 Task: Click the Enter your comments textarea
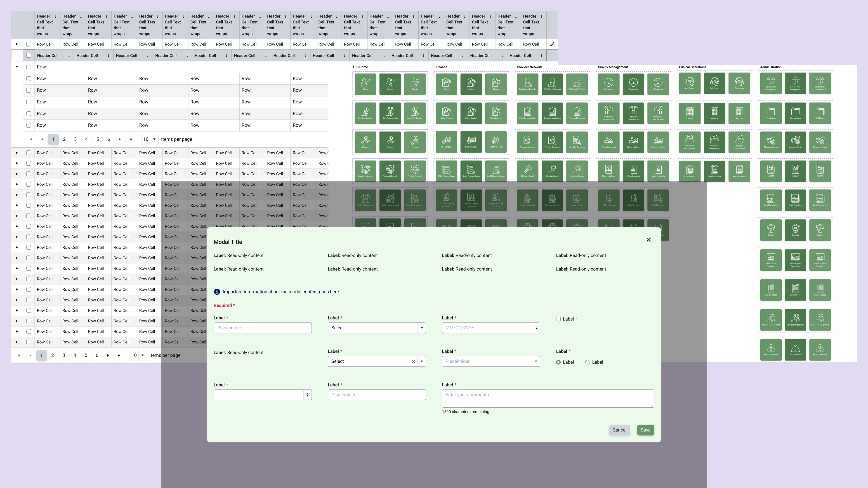(548, 399)
